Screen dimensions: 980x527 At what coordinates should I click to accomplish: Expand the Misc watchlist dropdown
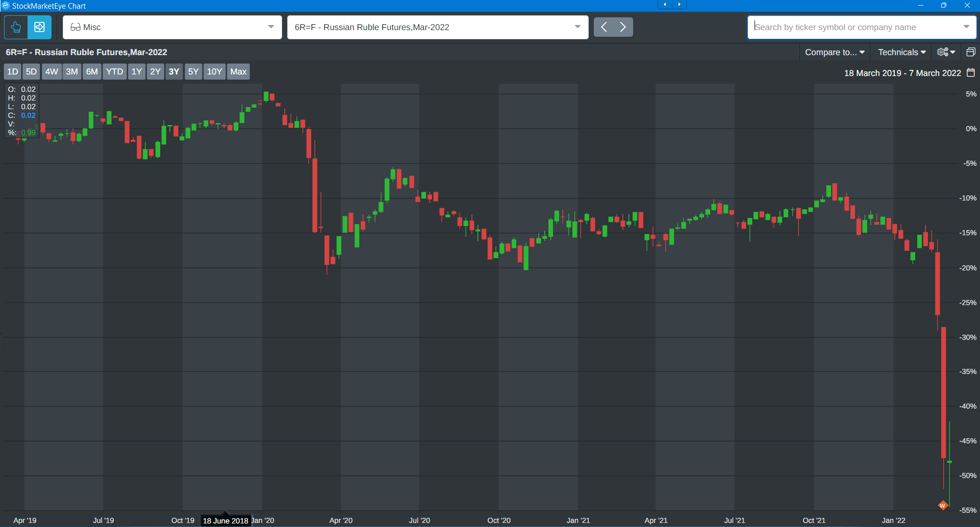[271, 27]
